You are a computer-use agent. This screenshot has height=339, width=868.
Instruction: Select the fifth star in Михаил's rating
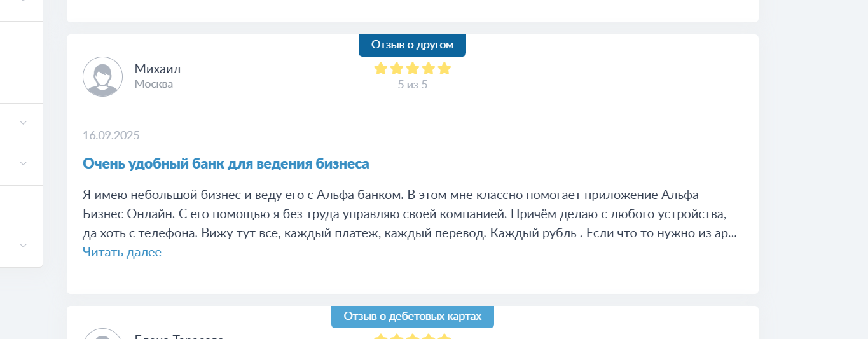point(444,68)
